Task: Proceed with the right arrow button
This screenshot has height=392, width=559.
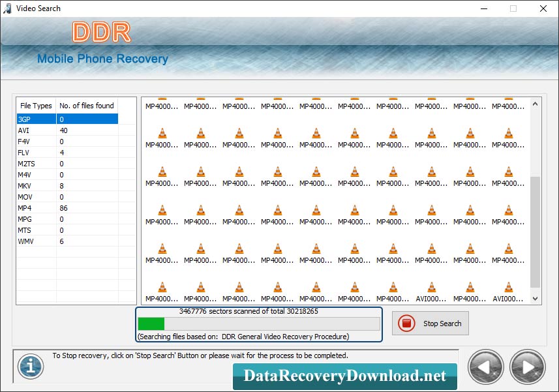Action: click(527, 367)
